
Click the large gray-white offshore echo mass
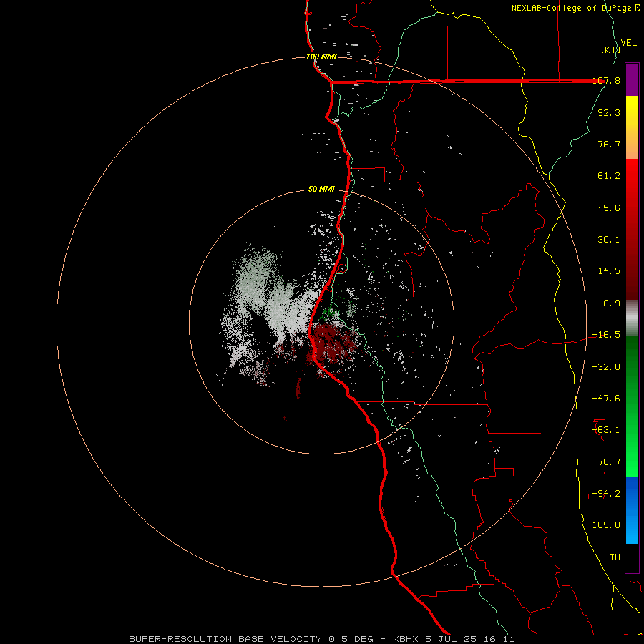(271, 304)
